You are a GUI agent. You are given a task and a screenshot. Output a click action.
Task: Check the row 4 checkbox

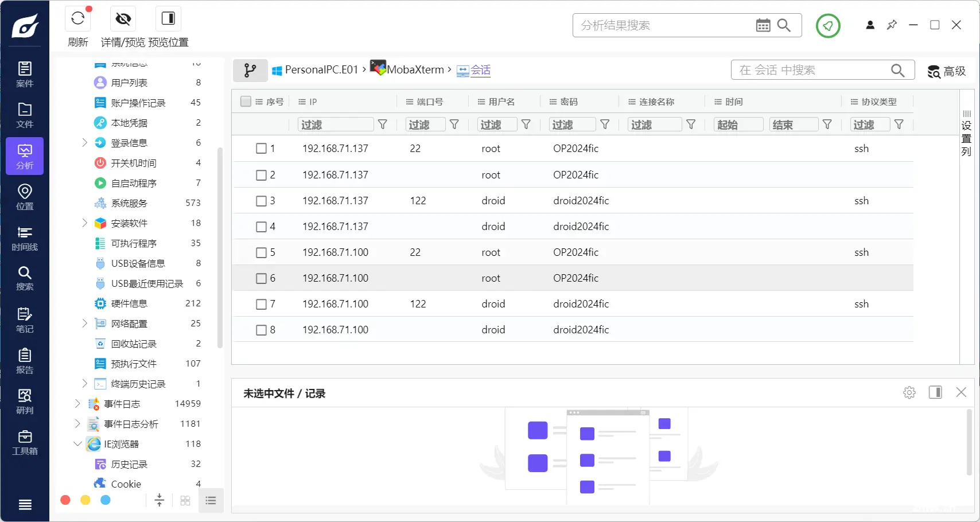(x=261, y=227)
